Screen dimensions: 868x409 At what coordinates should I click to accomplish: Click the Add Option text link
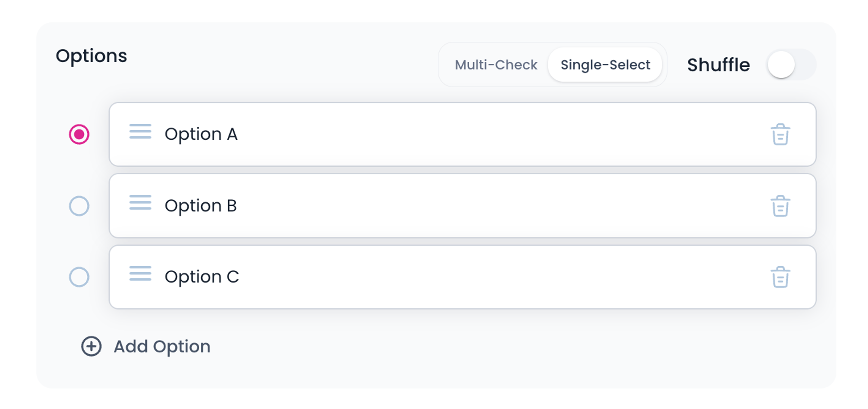[x=162, y=346]
